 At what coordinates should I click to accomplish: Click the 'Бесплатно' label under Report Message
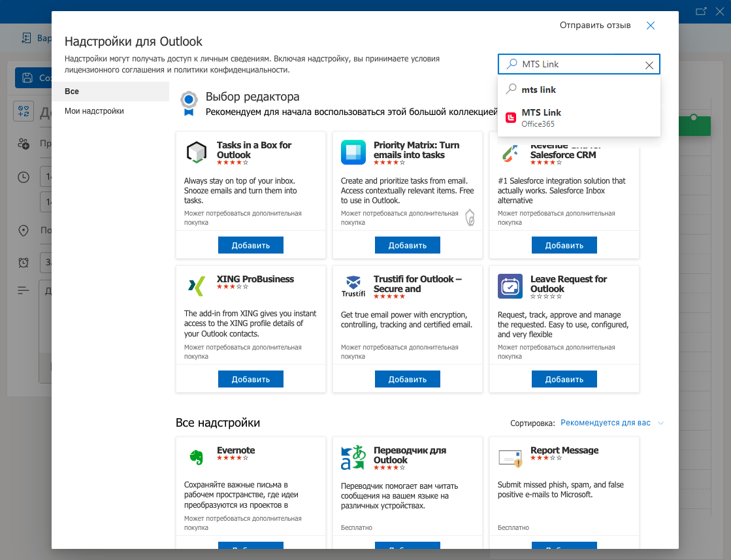(x=513, y=527)
